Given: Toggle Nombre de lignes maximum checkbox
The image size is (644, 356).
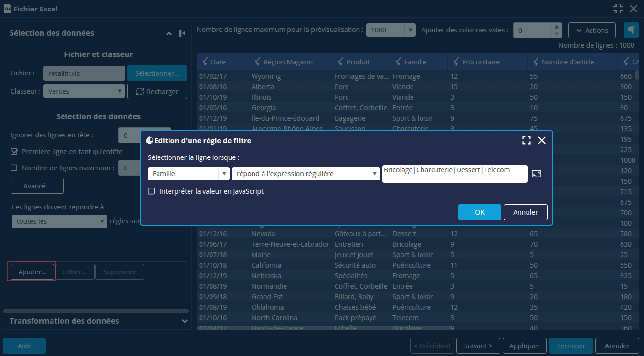Looking at the screenshot, I should [14, 168].
